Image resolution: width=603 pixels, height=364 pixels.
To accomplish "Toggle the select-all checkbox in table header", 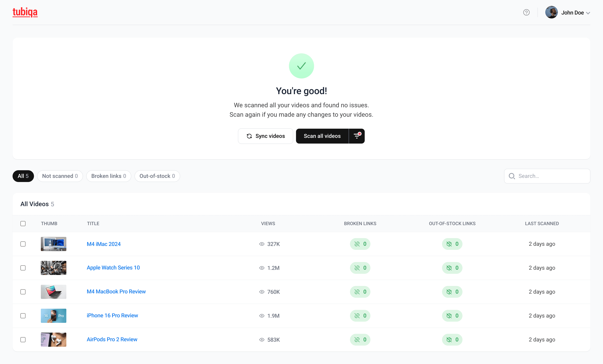I will tap(23, 224).
